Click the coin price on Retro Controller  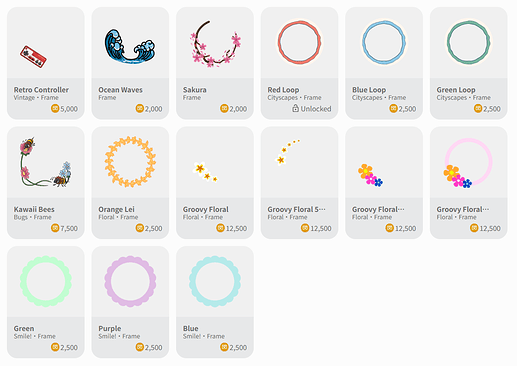(64, 109)
